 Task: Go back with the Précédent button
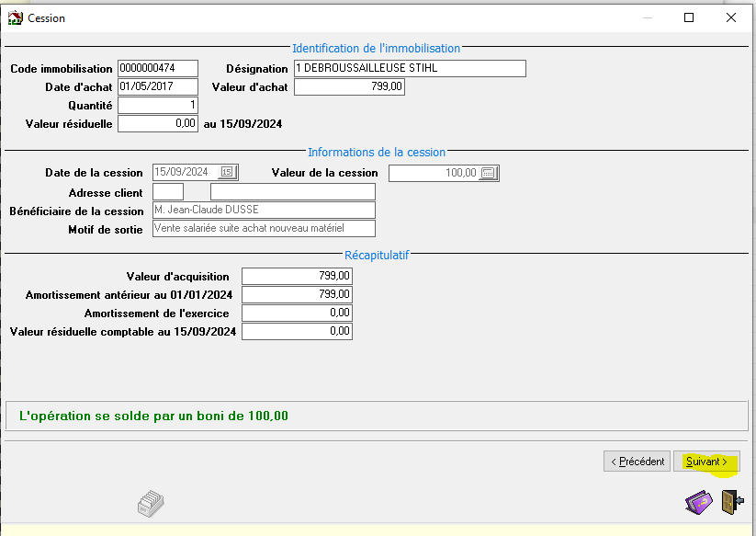point(636,462)
